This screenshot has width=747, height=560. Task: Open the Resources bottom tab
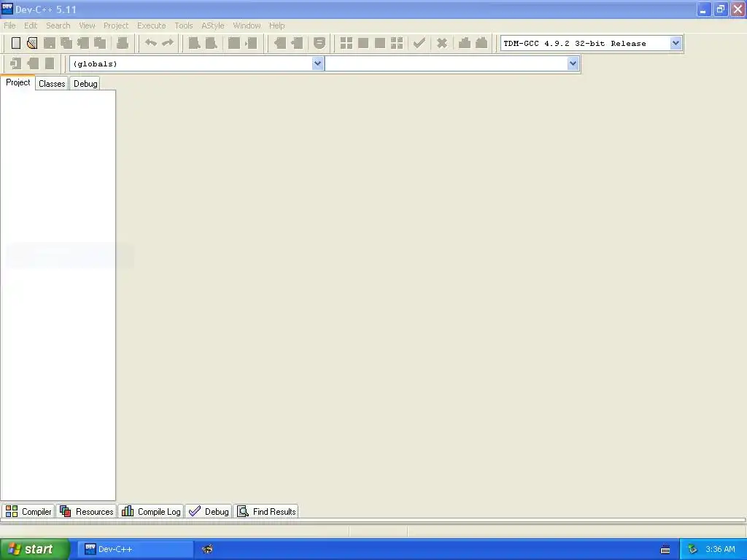click(86, 511)
